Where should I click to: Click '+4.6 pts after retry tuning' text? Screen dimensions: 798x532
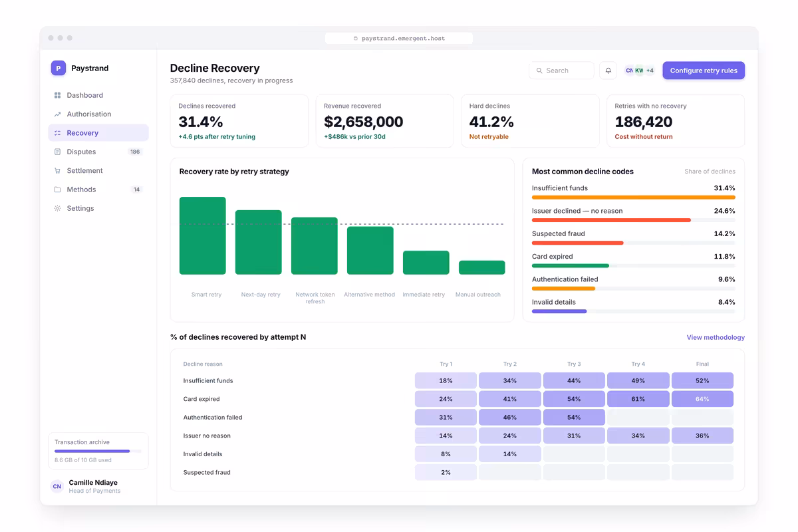217,137
